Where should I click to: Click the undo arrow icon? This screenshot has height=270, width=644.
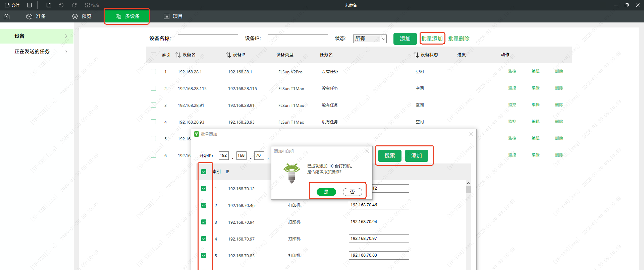pyautogui.click(x=61, y=5)
